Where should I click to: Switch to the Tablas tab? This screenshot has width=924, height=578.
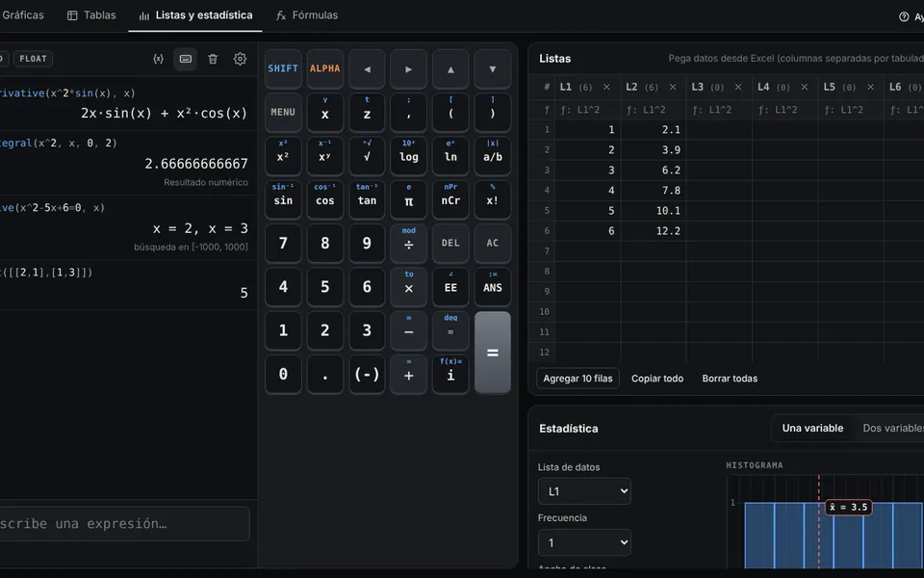click(x=91, y=15)
